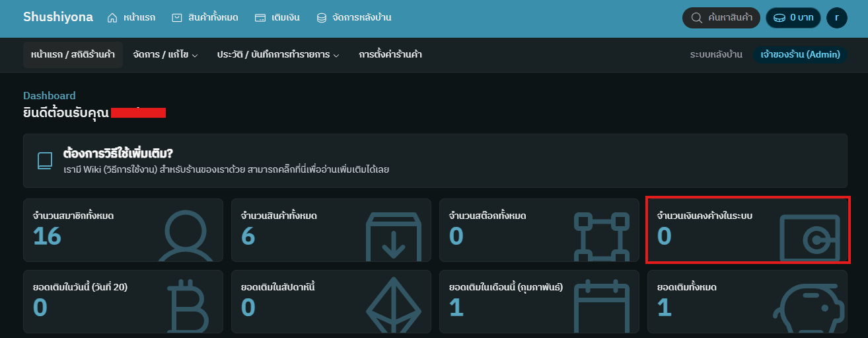Click the ค้นหาสินค้า search field
The height and width of the screenshot is (338, 868).
pyautogui.click(x=721, y=18)
